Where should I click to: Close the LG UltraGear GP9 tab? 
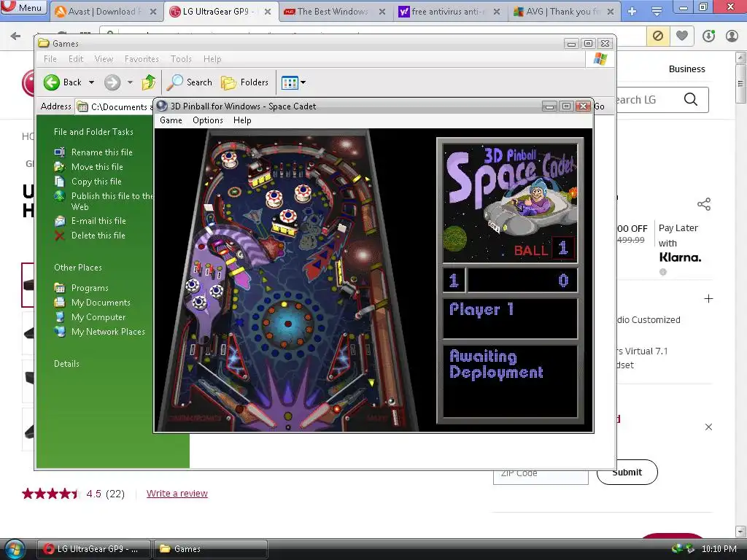pos(268,12)
